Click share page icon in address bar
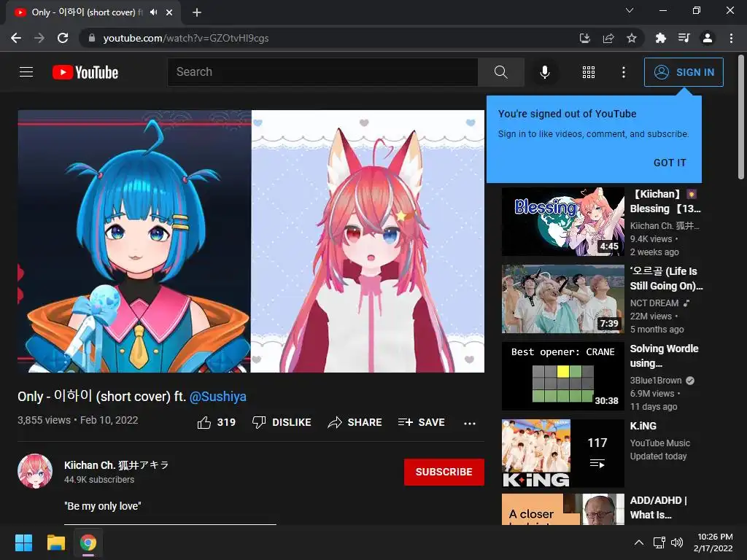Viewport: 747px width, 560px height. (x=608, y=38)
